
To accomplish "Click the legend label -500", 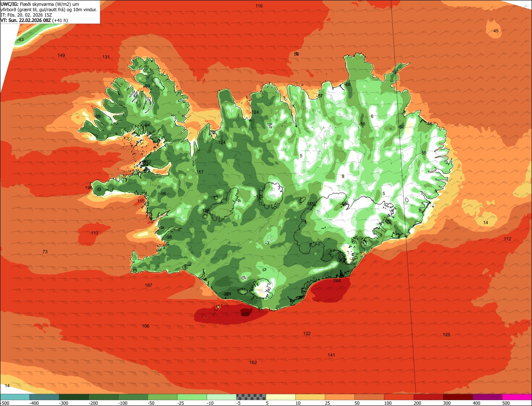I will [5, 403].
